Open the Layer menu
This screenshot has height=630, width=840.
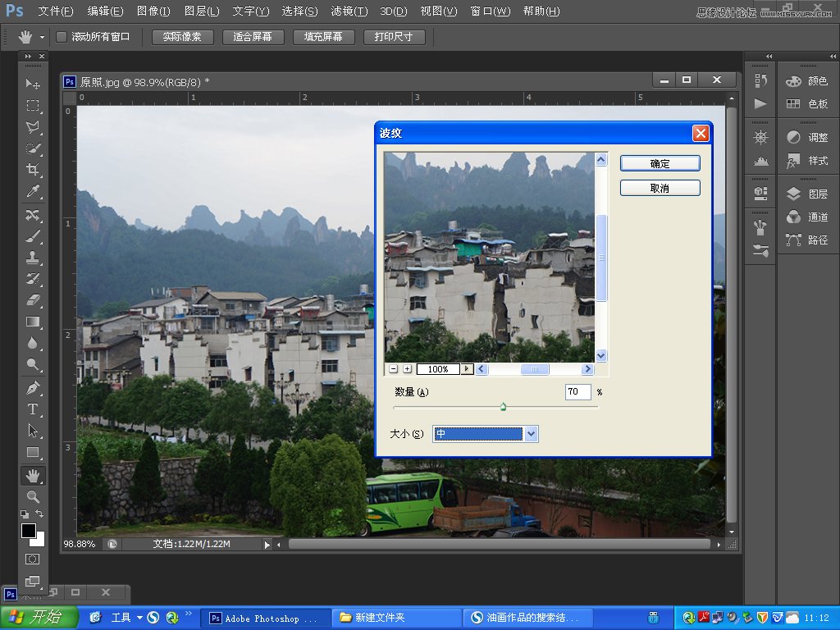(202, 11)
